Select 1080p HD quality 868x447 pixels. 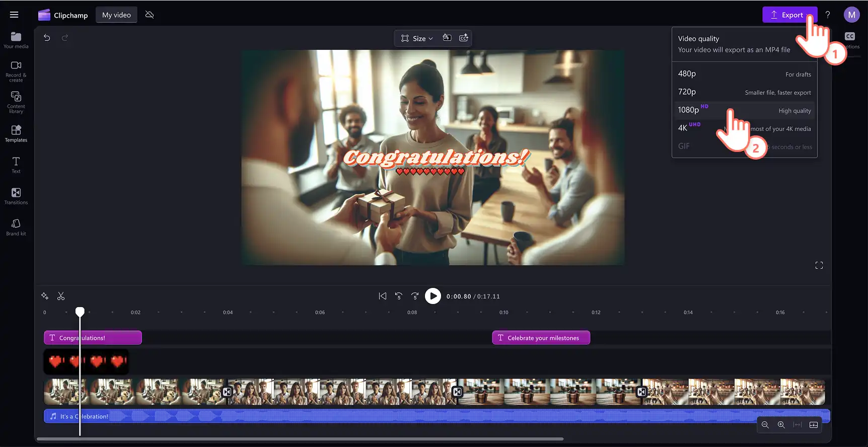point(744,110)
